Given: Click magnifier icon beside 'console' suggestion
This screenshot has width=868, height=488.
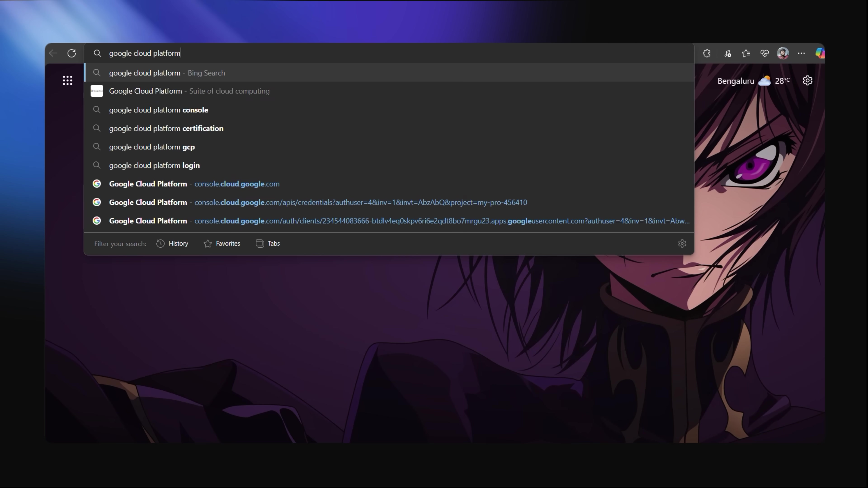Looking at the screenshot, I should [97, 110].
